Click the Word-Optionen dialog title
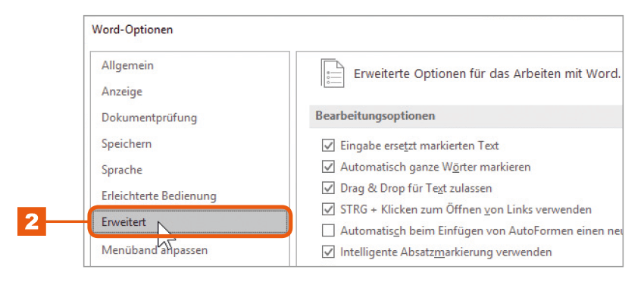This screenshot has width=644, height=282. (x=133, y=30)
